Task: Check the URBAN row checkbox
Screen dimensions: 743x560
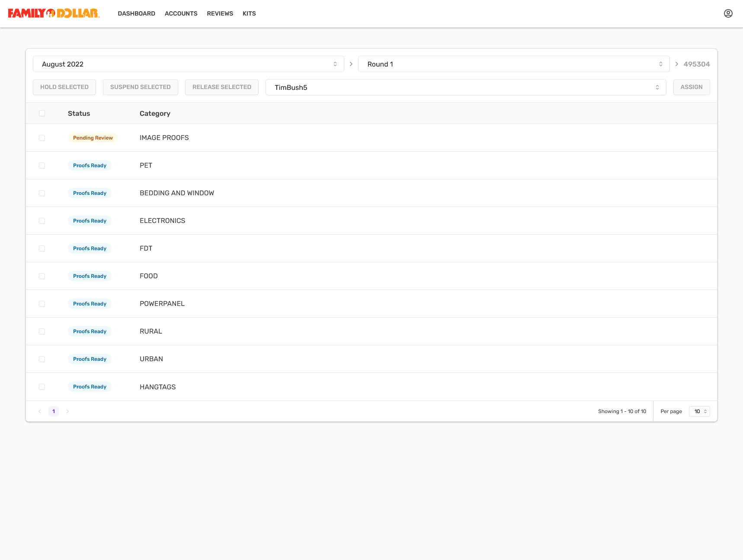Action: (x=42, y=359)
